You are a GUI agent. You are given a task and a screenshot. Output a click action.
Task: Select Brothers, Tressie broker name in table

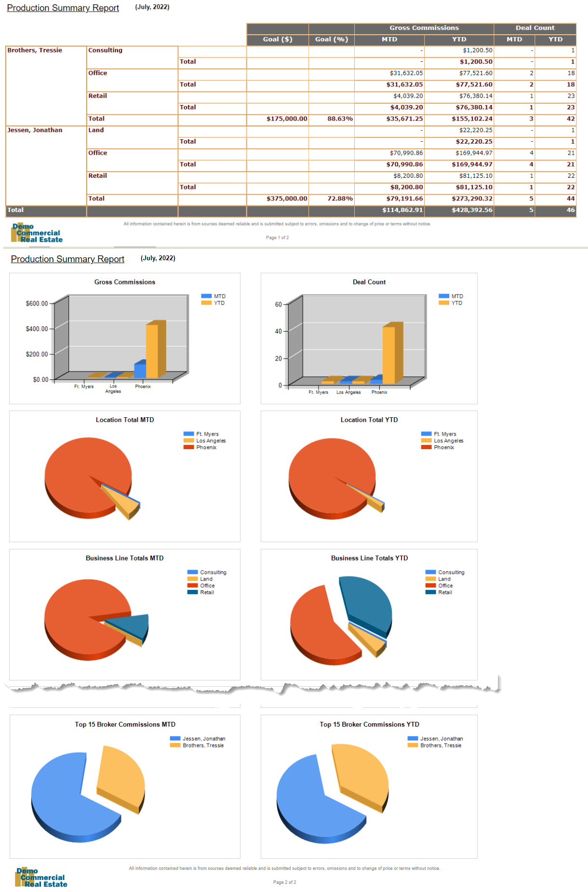35,50
